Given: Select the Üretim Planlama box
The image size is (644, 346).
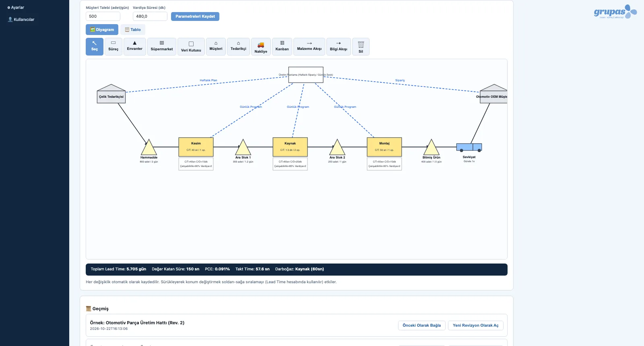Looking at the screenshot, I should 306,75.
